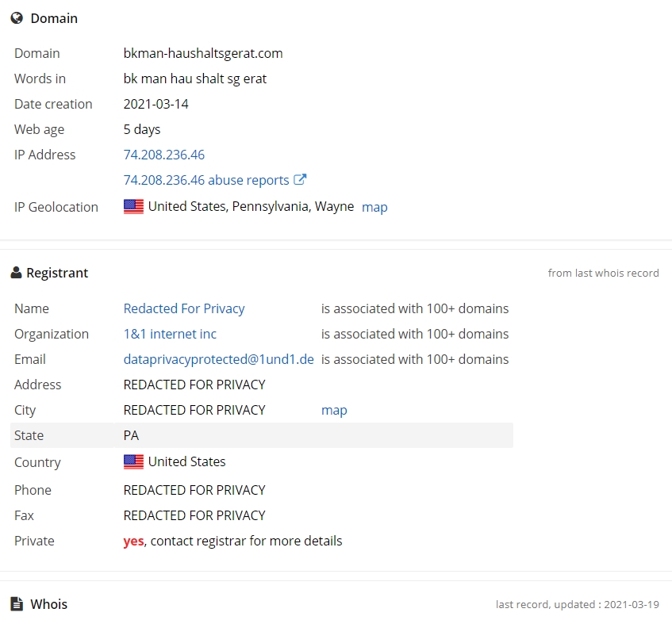Open IP address 74.208.236.46 link
The image size is (672, 620).
164,155
